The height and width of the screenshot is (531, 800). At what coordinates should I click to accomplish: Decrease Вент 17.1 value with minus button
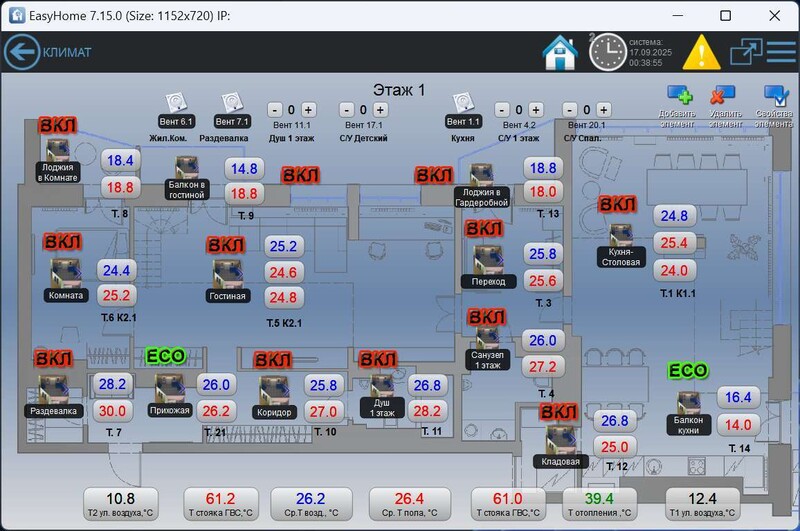346,109
